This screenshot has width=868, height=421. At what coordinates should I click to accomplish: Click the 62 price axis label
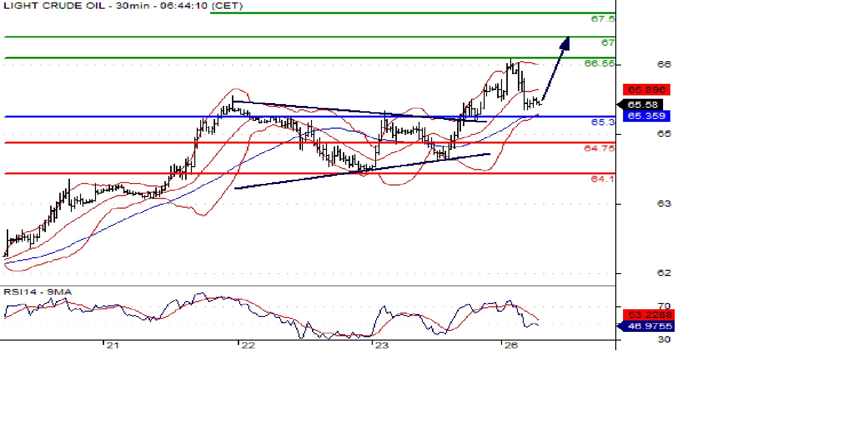(x=664, y=273)
